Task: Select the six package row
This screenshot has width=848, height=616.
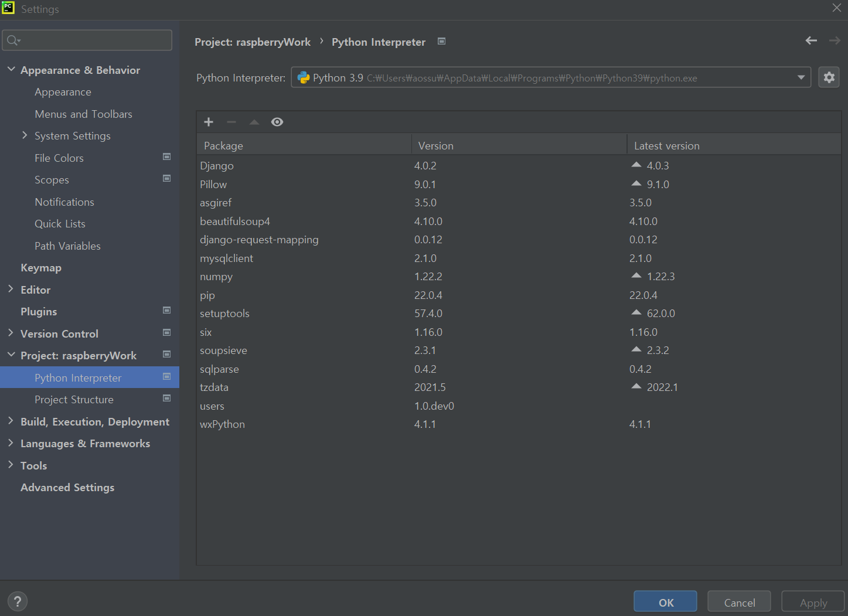Action: point(519,332)
